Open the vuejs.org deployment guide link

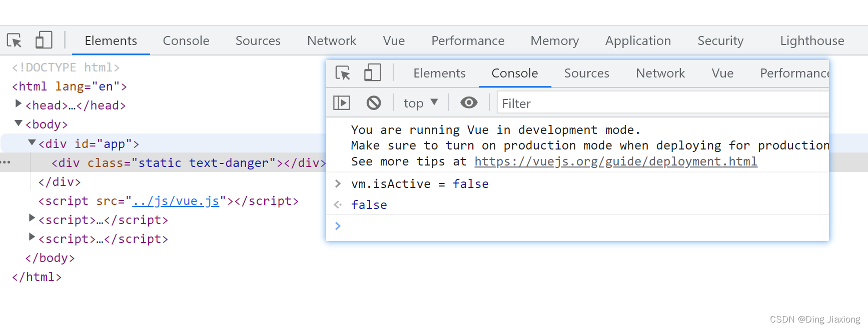pyautogui.click(x=616, y=161)
